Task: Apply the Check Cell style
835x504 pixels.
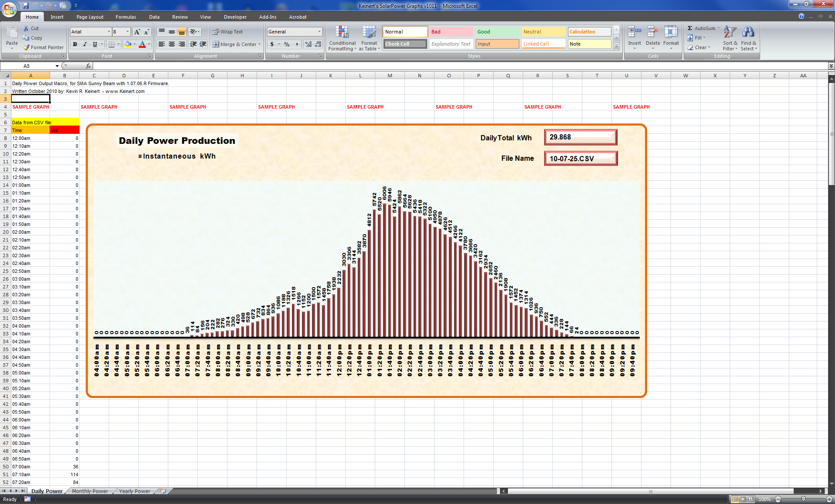Action: coord(405,44)
